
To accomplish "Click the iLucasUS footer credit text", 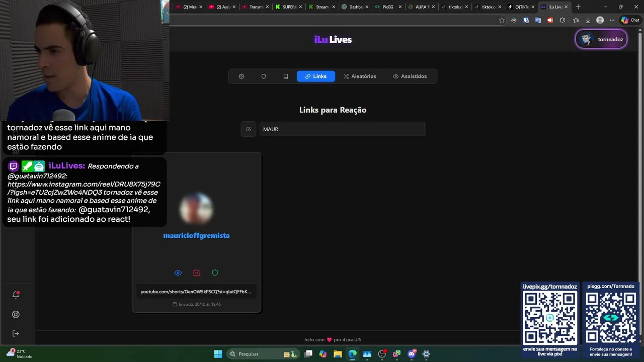I will click(352, 339).
